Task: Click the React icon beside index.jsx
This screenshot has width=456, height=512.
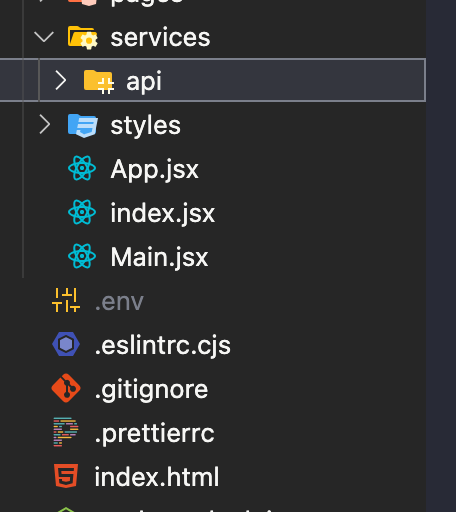Action: [x=82, y=212]
